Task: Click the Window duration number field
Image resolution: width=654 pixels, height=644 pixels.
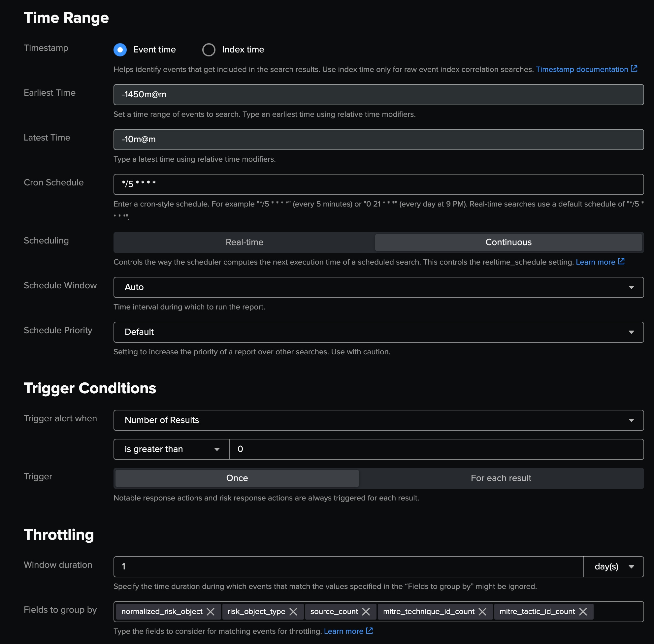Action: pyautogui.click(x=348, y=566)
